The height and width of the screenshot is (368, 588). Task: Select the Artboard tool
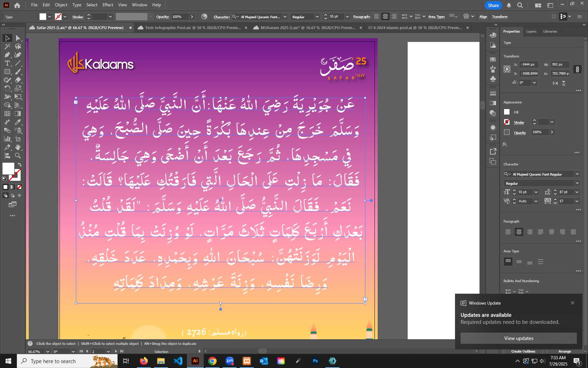(18, 139)
